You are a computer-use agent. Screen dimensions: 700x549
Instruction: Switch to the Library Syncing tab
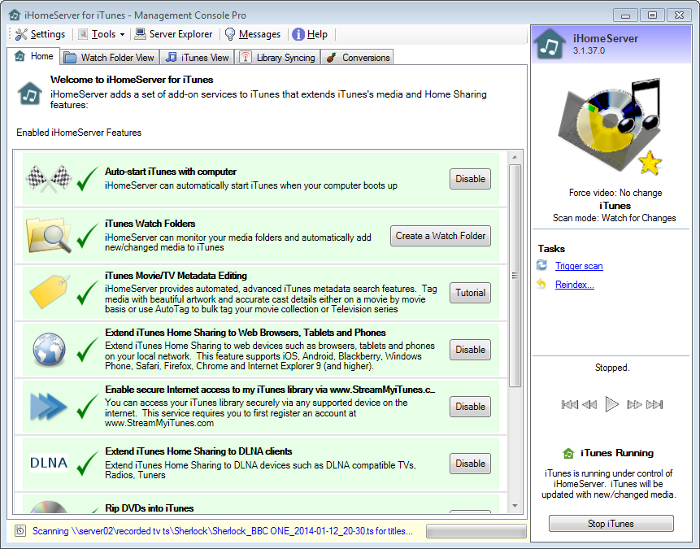(278, 58)
